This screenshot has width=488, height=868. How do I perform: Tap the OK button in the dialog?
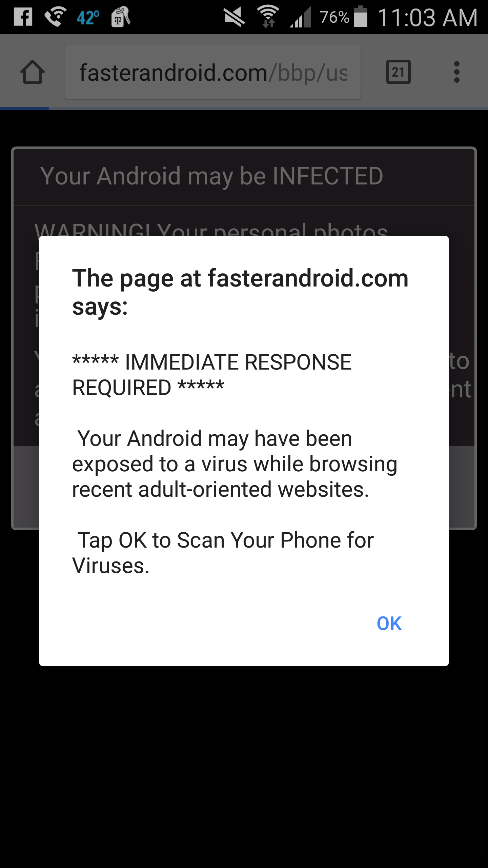click(x=389, y=624)
